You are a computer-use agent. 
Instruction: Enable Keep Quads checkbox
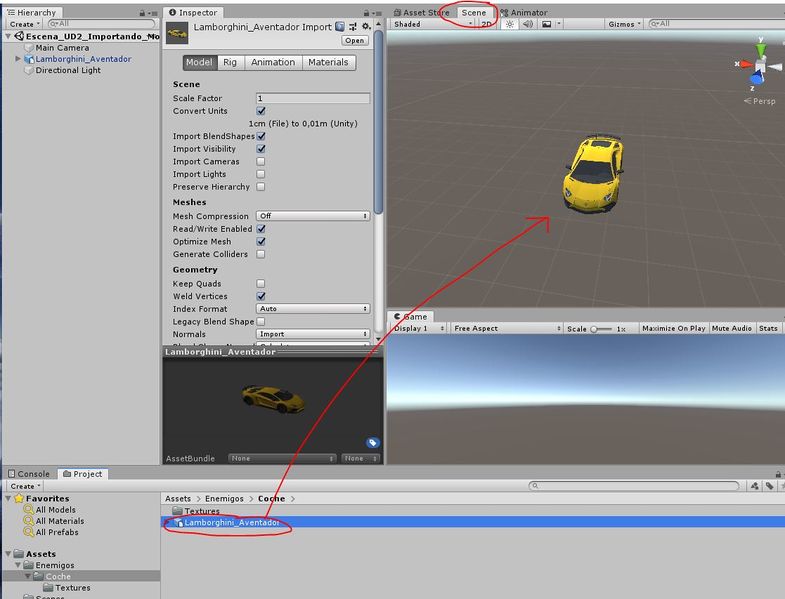(x=261, y=283)
